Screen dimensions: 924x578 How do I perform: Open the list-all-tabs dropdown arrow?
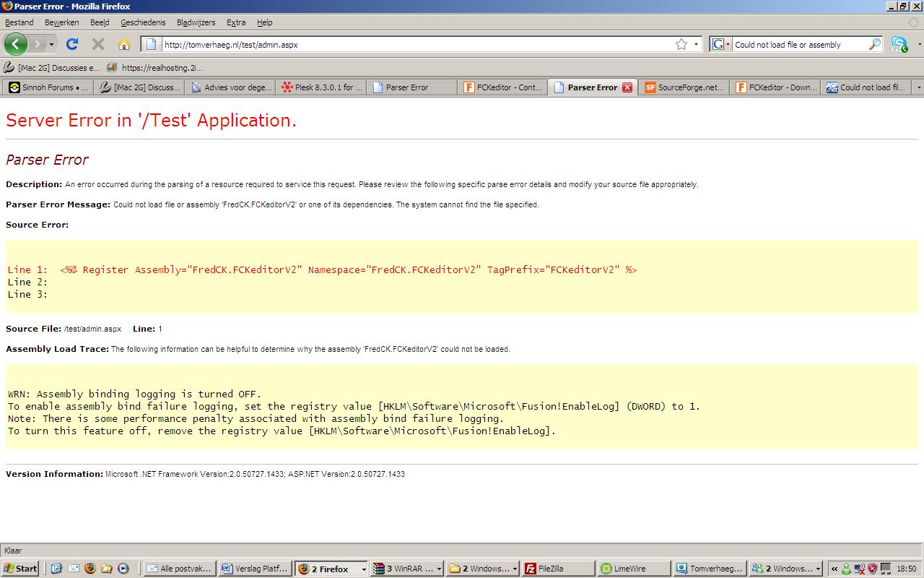point(918,87)
